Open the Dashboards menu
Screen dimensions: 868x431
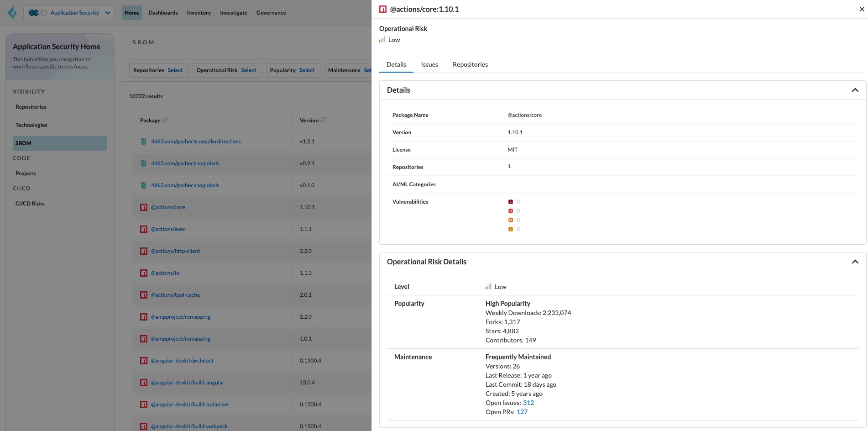163,13
